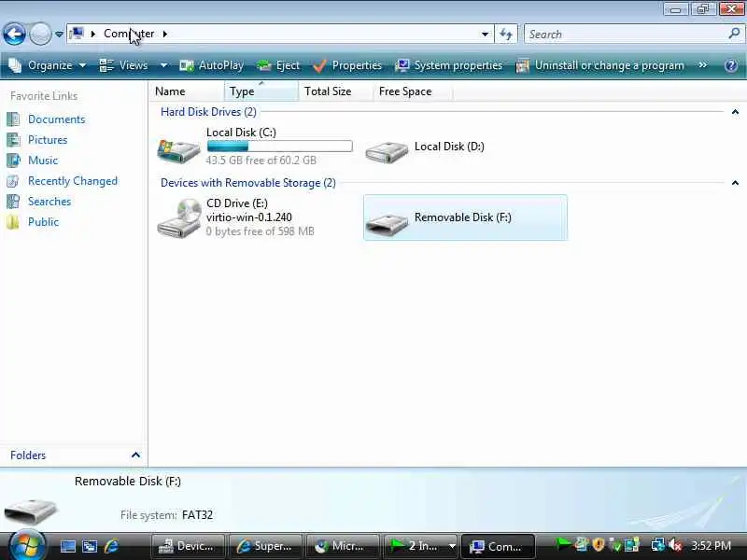Click the muted volume tray icon

click(x=675, y=545)
